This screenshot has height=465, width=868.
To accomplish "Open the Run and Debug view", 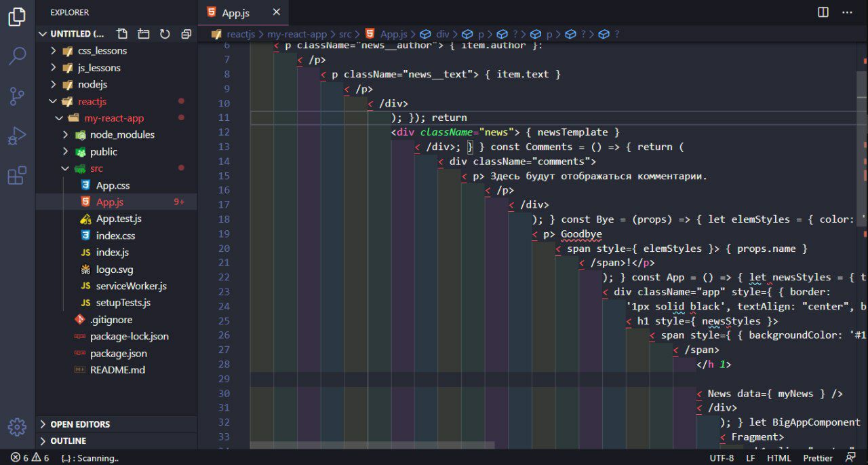I will [x=17, y=136].
